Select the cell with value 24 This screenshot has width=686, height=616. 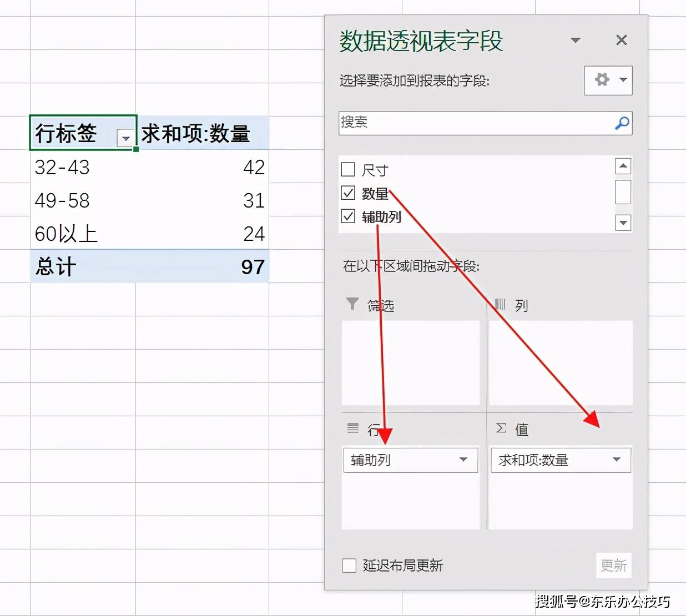(203, 233)
